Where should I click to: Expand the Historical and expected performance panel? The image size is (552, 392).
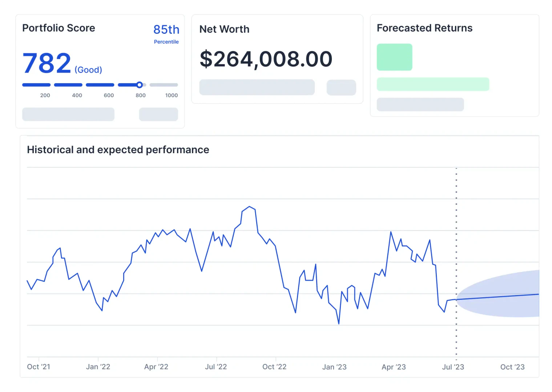pos(118,150)
